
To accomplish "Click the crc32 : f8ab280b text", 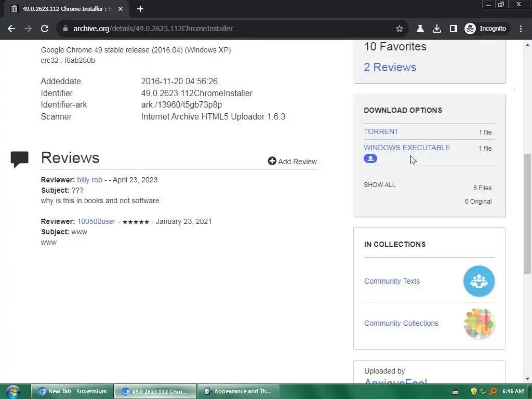I will pos(68,60).
